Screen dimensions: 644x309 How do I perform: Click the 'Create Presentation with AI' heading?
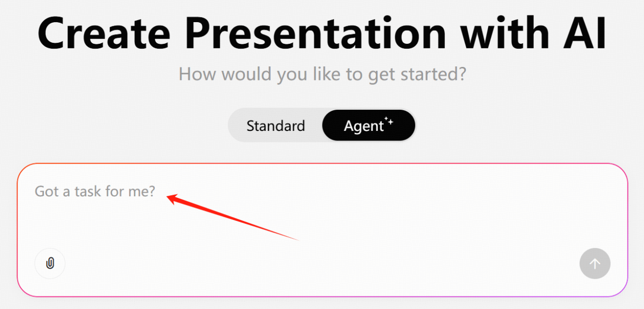[322, 33]
